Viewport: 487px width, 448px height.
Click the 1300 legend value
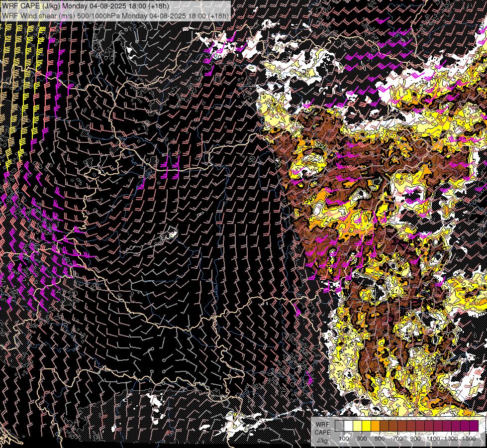click(451, 439)
